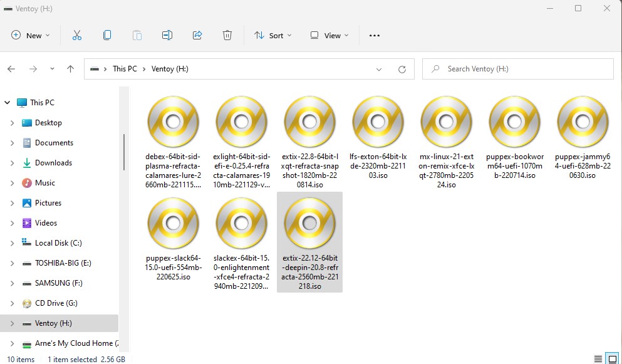Click Ventoy (H:) in address breadcrumb

(x=170, y=69)
